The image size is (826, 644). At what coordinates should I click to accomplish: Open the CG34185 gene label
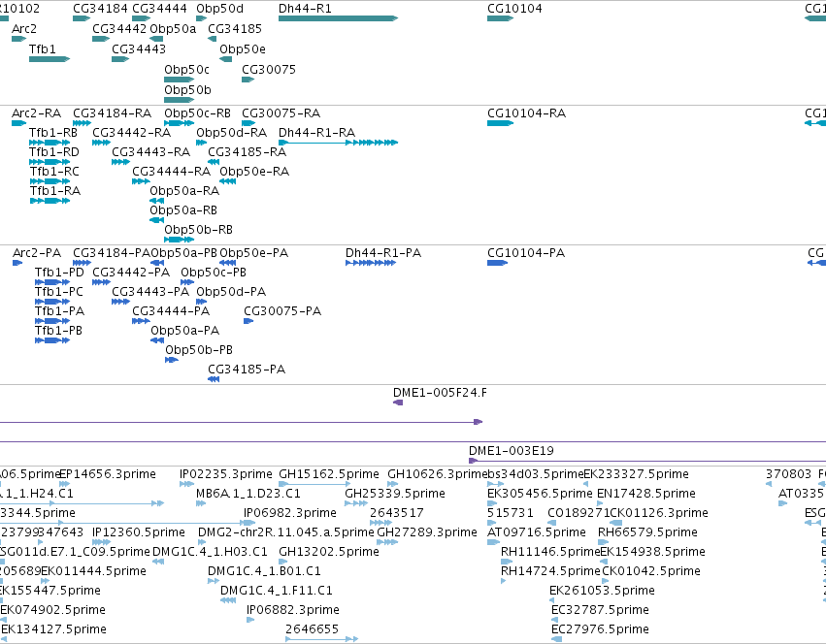click(x=235, y=28)
